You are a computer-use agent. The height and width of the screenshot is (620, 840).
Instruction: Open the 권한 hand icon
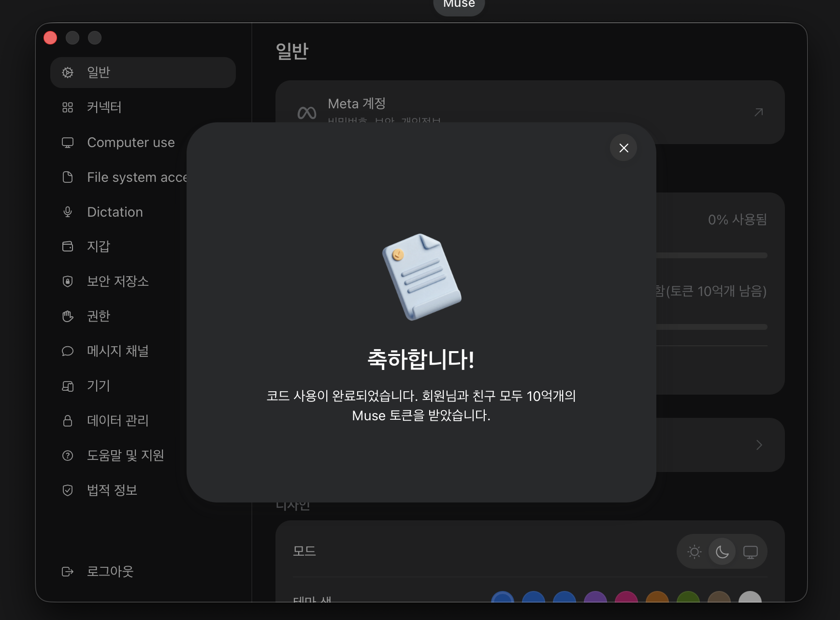[x=68, y=316]
